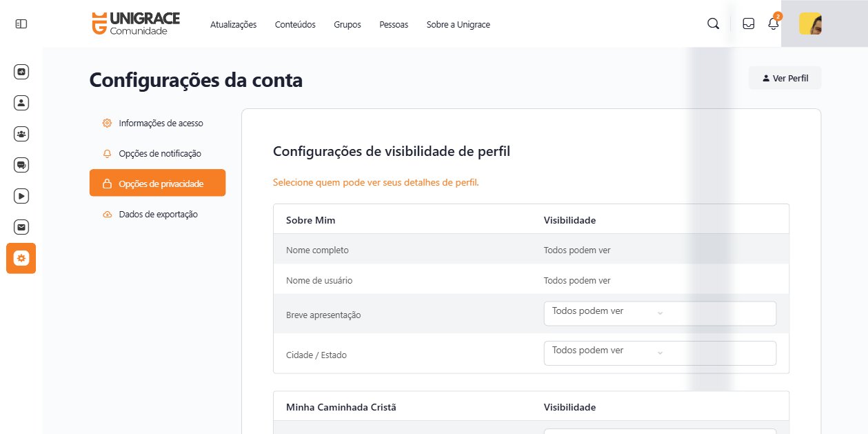Screen dimensions: 868x434
Task: Select Informações de acesso in settings navigation
Action: tap(161, 123)
